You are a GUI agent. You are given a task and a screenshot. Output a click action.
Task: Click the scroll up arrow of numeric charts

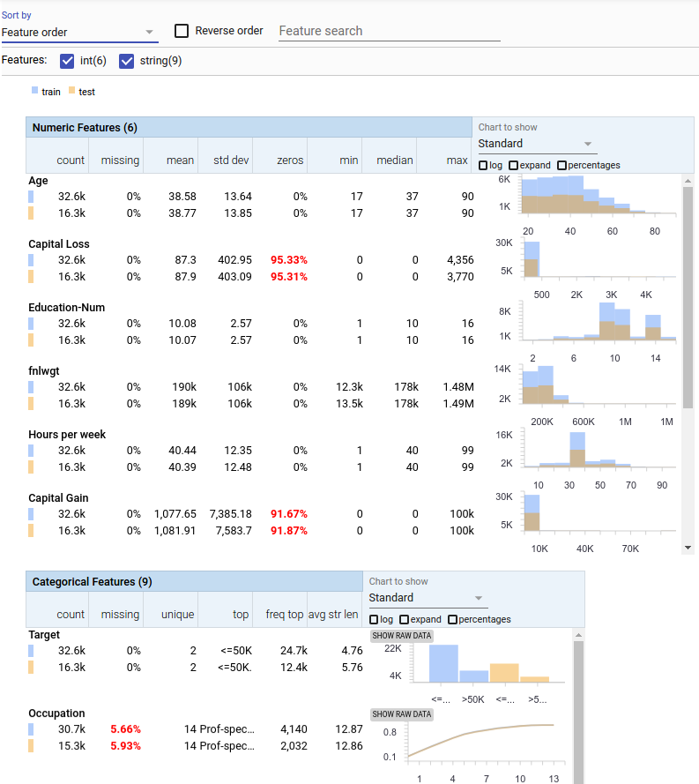click(x=688, y=181)
